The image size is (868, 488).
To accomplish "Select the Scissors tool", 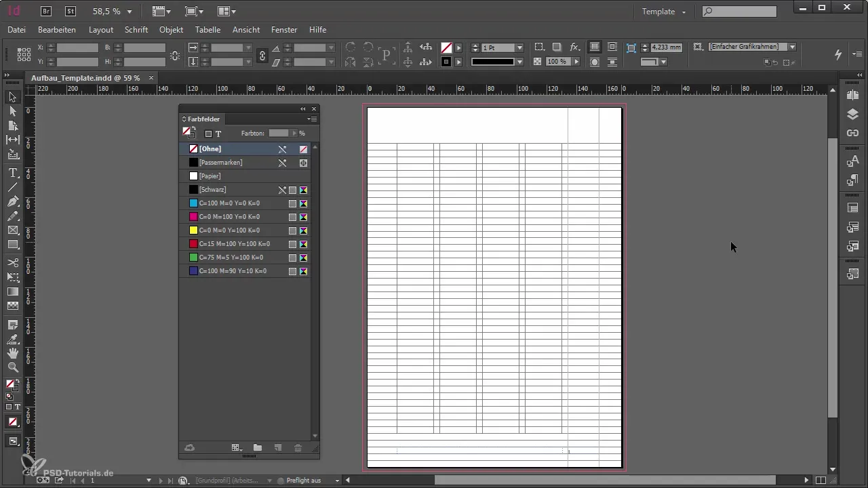I will coord(13,263).
